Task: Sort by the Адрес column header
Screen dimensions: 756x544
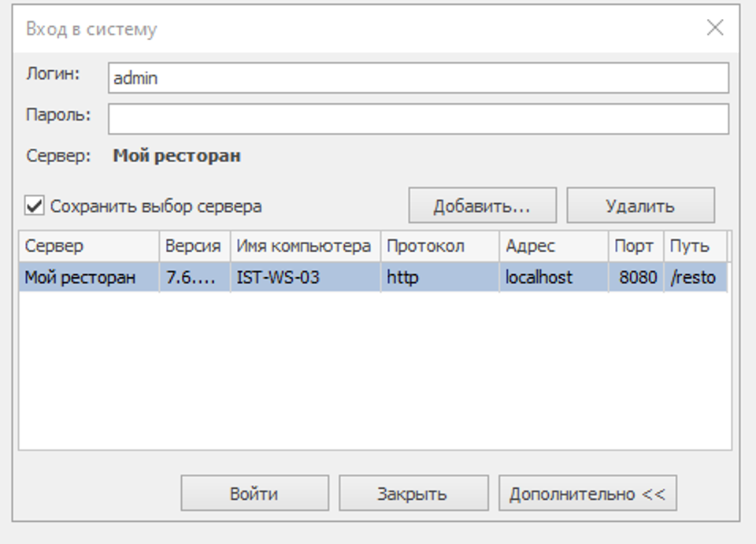Action: pyautogui.click(x=553, y=246)
